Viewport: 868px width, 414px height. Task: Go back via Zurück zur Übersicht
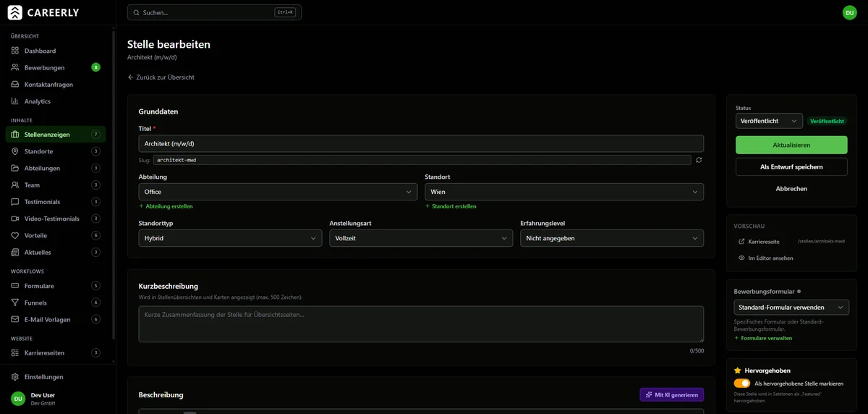(161, 77)
